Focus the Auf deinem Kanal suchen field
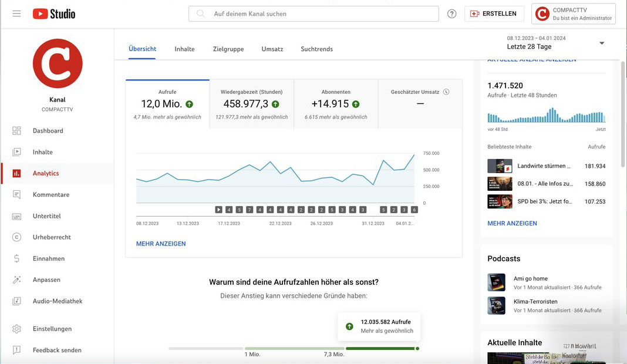The image size is (627, 364). pyautogui.click(x=313, y=14)
